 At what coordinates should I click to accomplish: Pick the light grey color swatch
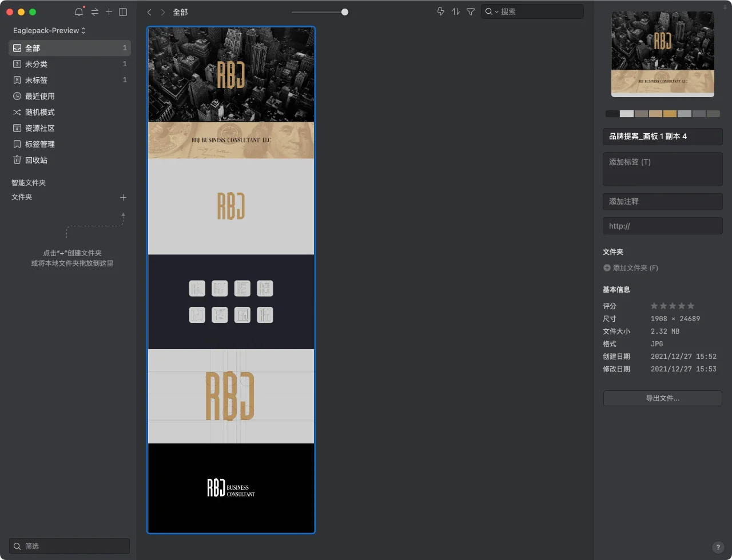(627, 114)
